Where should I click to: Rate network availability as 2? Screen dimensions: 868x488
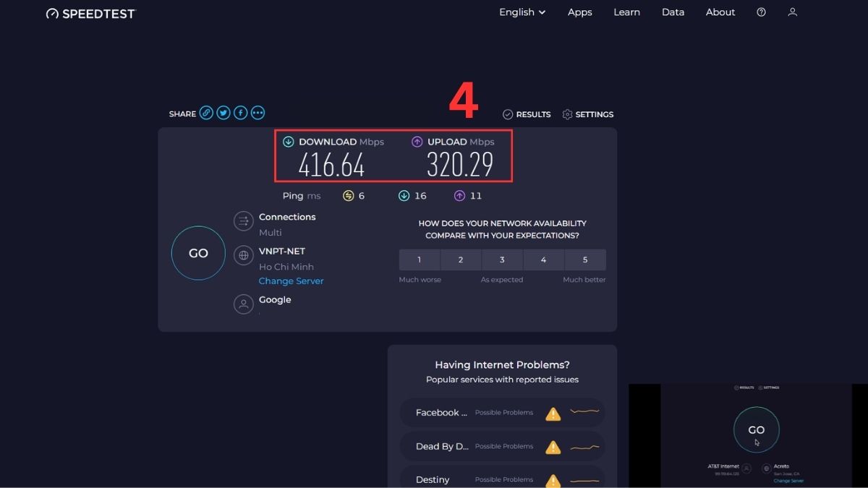461,260
